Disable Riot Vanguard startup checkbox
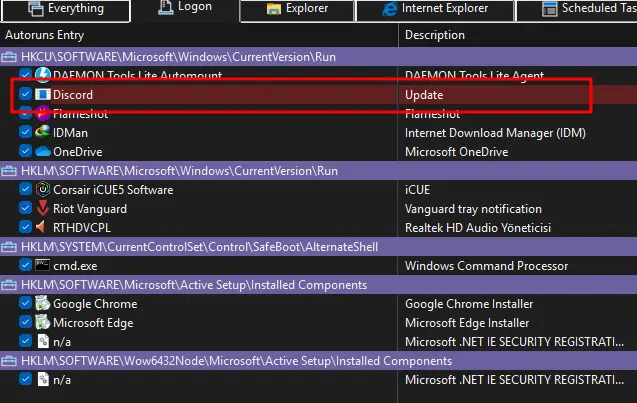Image resolution: width=637 pixels, height=403 pixels. click(x=25, y=208)
